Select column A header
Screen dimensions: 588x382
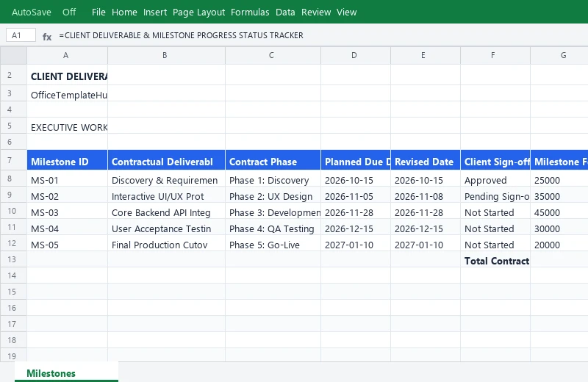[67, 56]
